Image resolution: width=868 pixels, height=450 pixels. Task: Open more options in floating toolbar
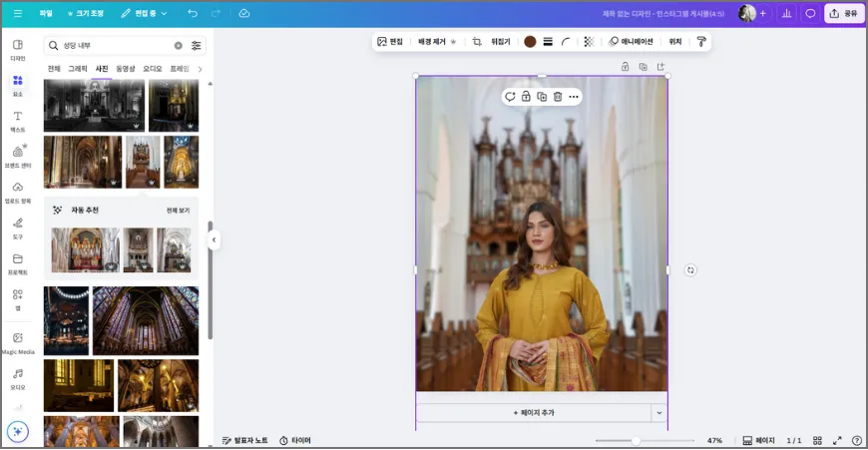pos(574,97)
